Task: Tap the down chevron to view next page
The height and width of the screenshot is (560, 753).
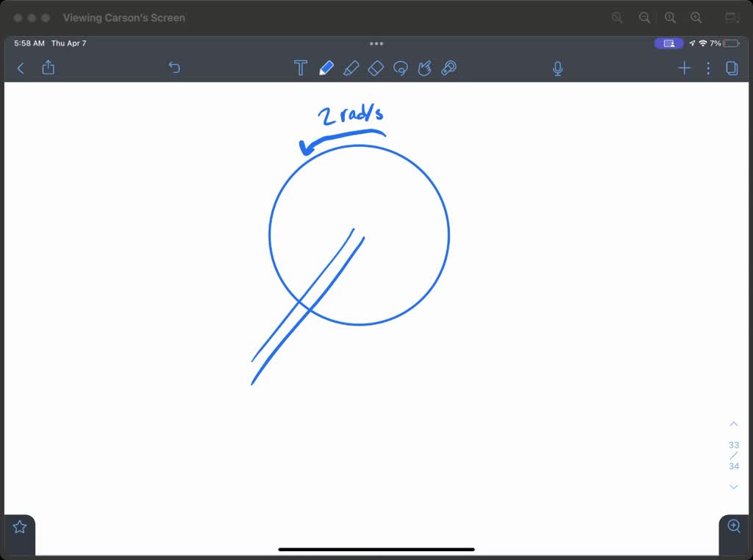Action: coord(733,487)
